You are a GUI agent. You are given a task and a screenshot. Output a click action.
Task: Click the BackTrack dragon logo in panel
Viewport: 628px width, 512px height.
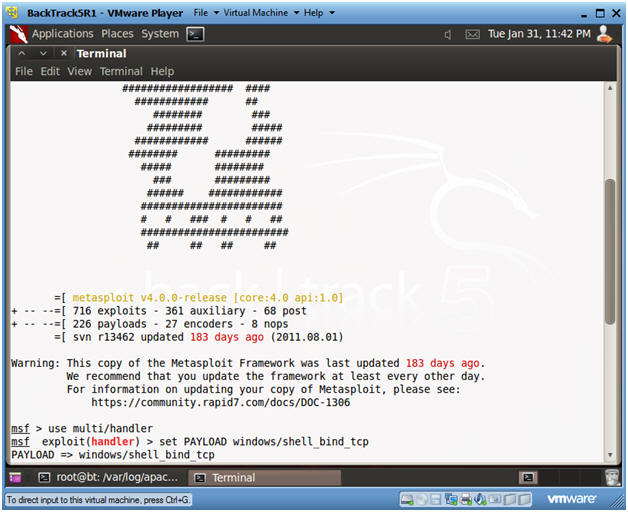pyautogui.click(x=18, y=34)
